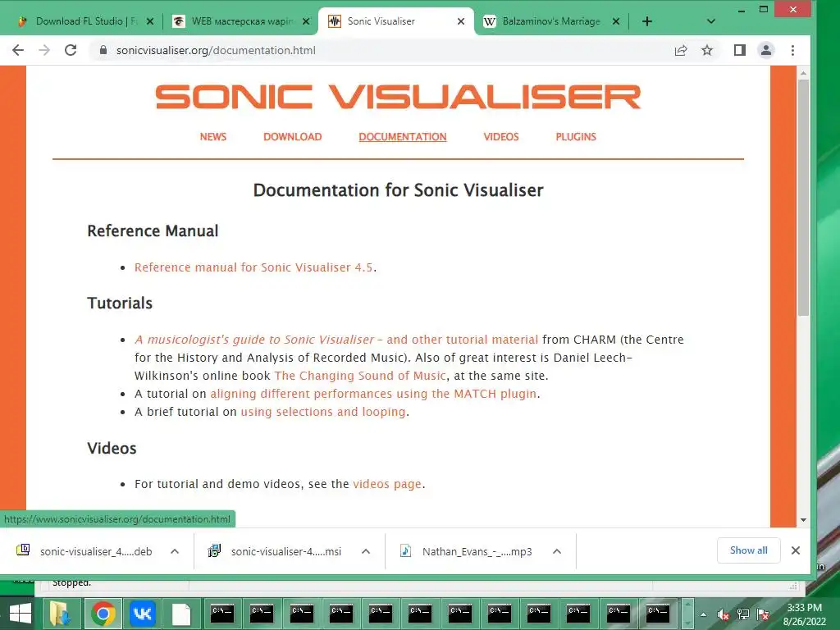Open the VK app on taskbar
The width and height of the screenshot is (840, 630).
tap(142, 614)
